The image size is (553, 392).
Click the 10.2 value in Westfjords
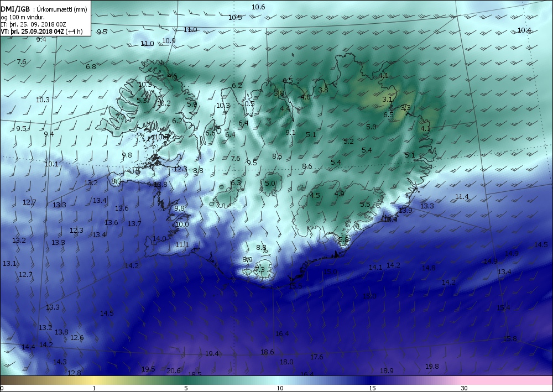pos(164,103)
